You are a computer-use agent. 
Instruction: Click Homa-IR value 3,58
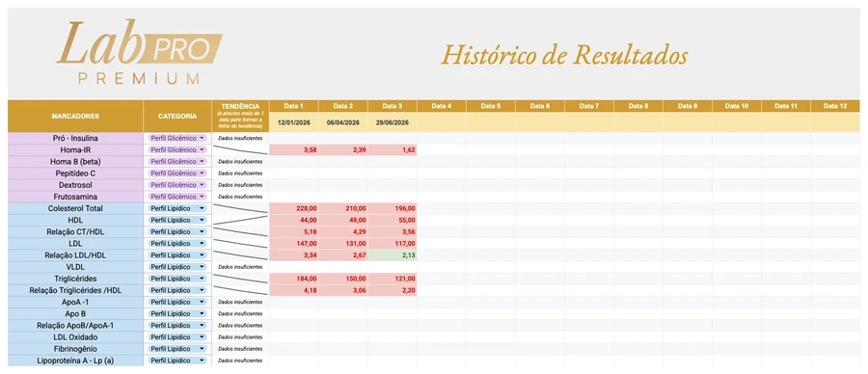coord(294,150)
